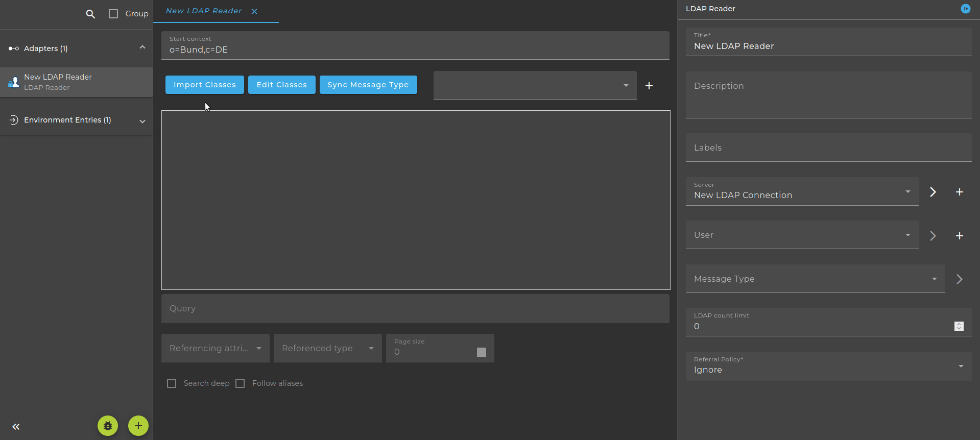Viewport: 980px width, 440px height.
Task: Click the chevron arrow next to Message Type
Action: [x=960, y=279]
